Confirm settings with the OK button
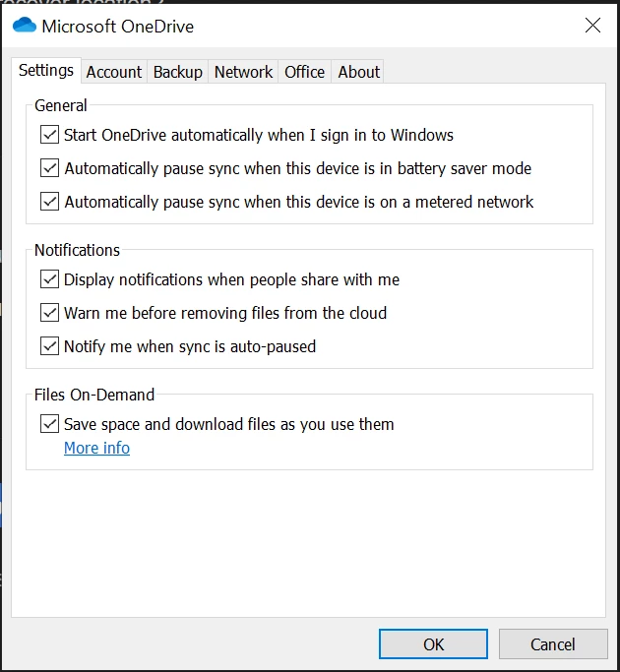 [x=433, y=644]
